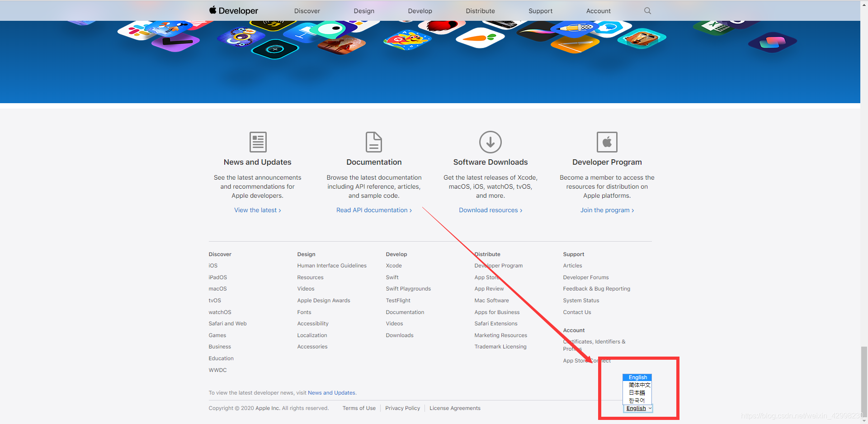Toggle the English language dropdown
The height and width of the screenshot is (424, 868).
[638, 408]
